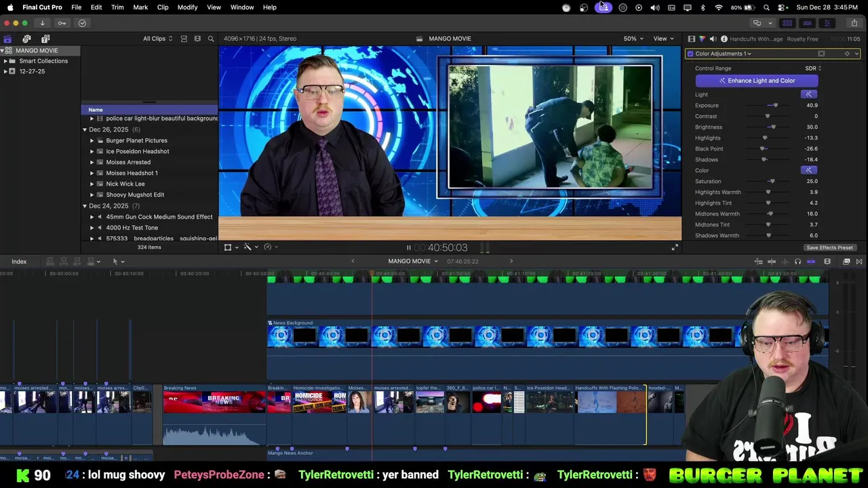Click the Black Point slider handle
The image size is (868, 488).
(x=763, y=148)
